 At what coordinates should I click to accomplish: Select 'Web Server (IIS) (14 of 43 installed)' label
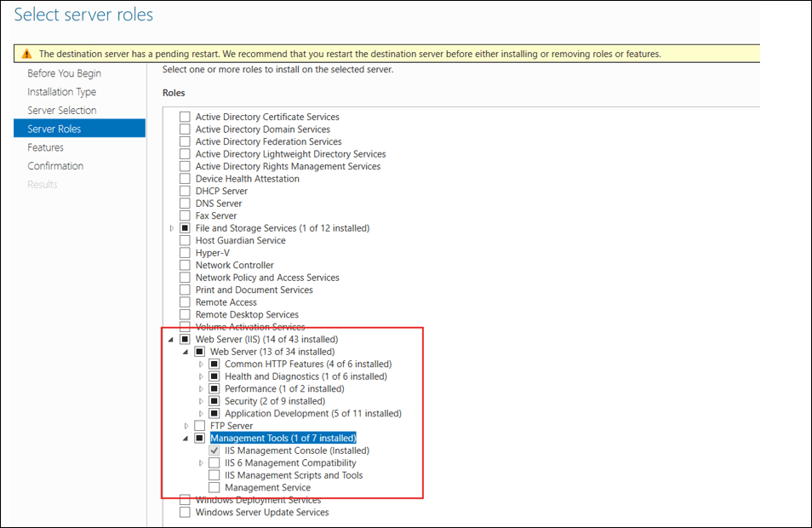coord(266,340)
